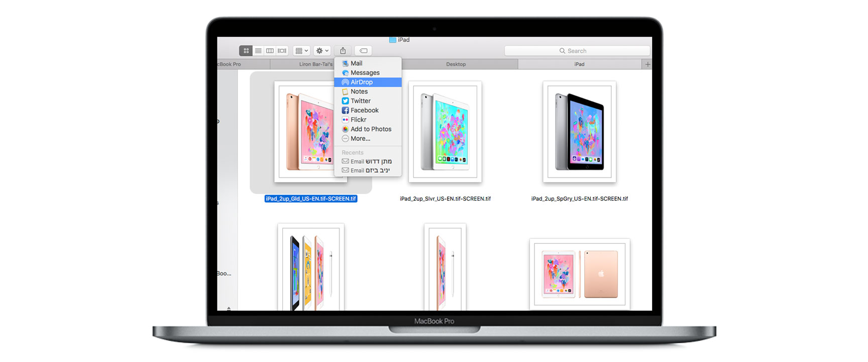
Task: Click filename iPad_2up_SpGry_US-EN.tif-SCREEN.tif
Action: click(x=580, y=199)
